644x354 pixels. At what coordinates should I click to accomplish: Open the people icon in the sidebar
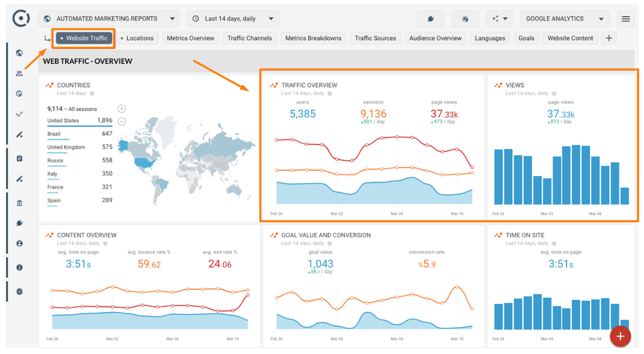pyautogui.click(x=19, y=73)
